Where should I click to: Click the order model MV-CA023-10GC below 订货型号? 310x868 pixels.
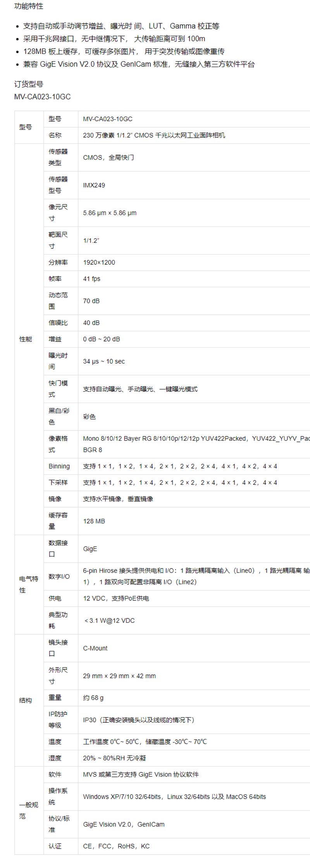pyautogui.click(x=43, y=97)
